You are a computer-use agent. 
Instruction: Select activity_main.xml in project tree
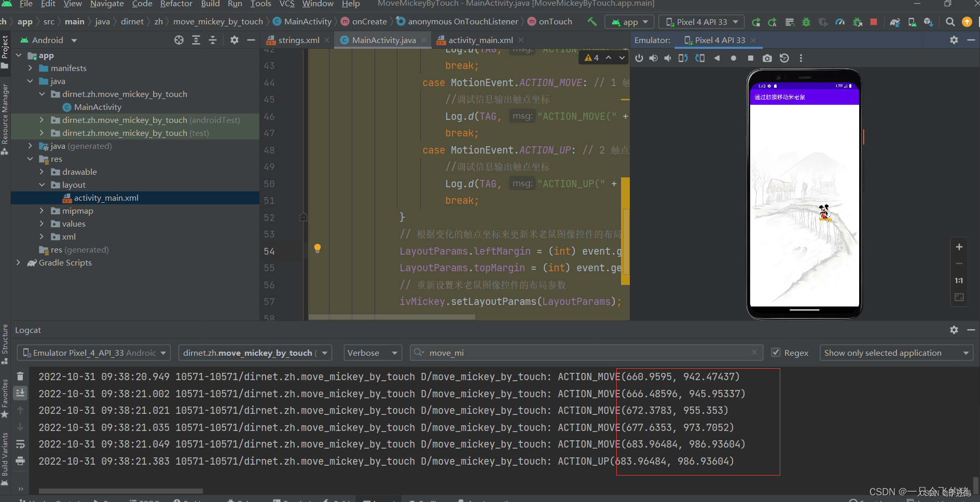tap(106, 198)
